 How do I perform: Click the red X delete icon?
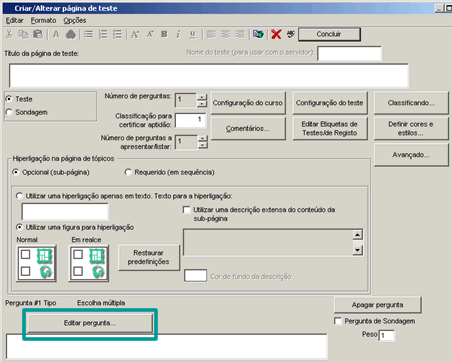pyautogui.click(x=276, y=34)
